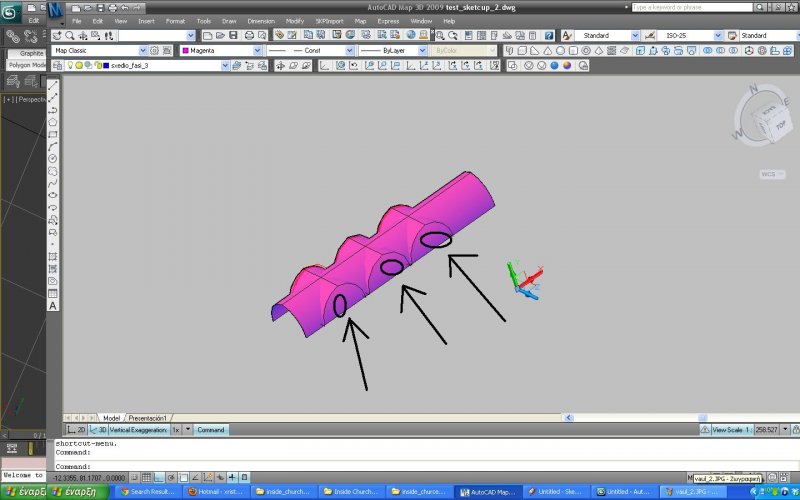Choose the Arc draw tool

click(x=53, y=146)
